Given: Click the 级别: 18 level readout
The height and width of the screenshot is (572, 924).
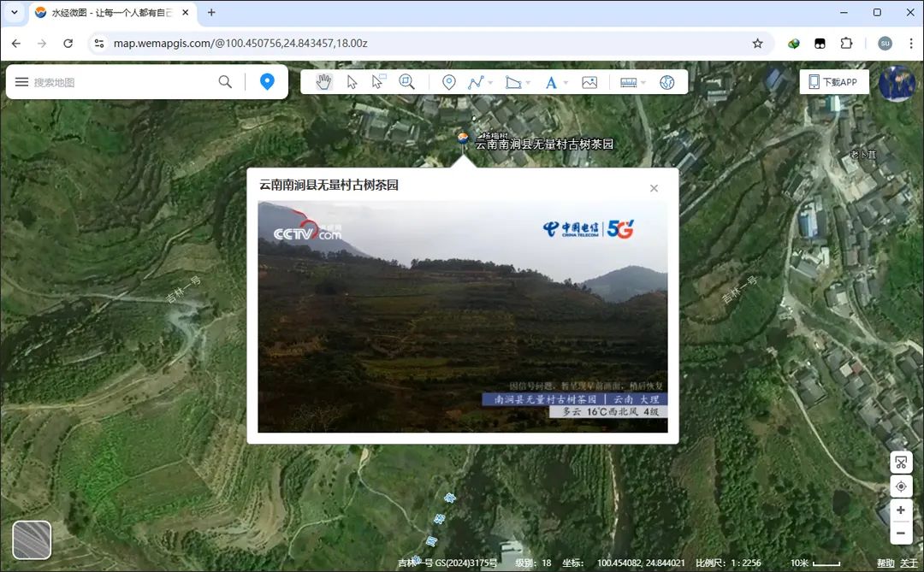Looking at the screenshot, I should (533, 563).
